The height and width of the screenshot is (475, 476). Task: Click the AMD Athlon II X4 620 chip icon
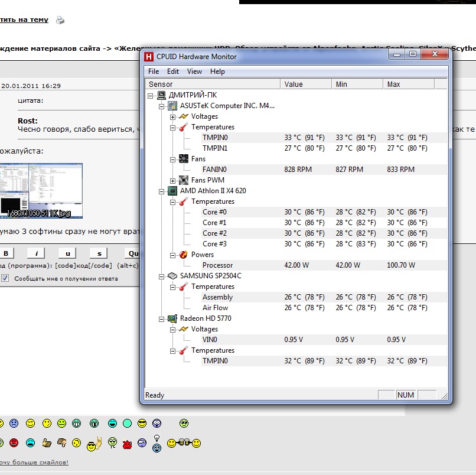coord(172,191)
